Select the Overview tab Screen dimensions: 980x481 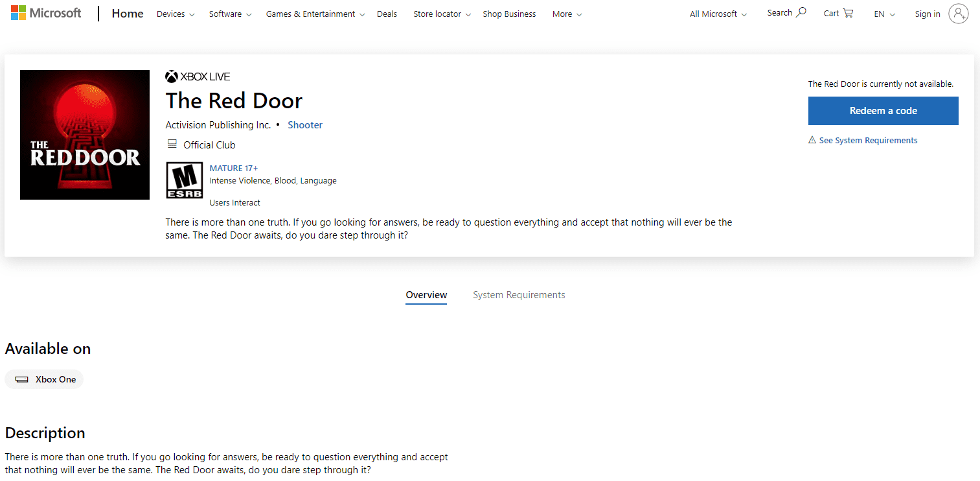pyautogui.click(x=426, y=295)
